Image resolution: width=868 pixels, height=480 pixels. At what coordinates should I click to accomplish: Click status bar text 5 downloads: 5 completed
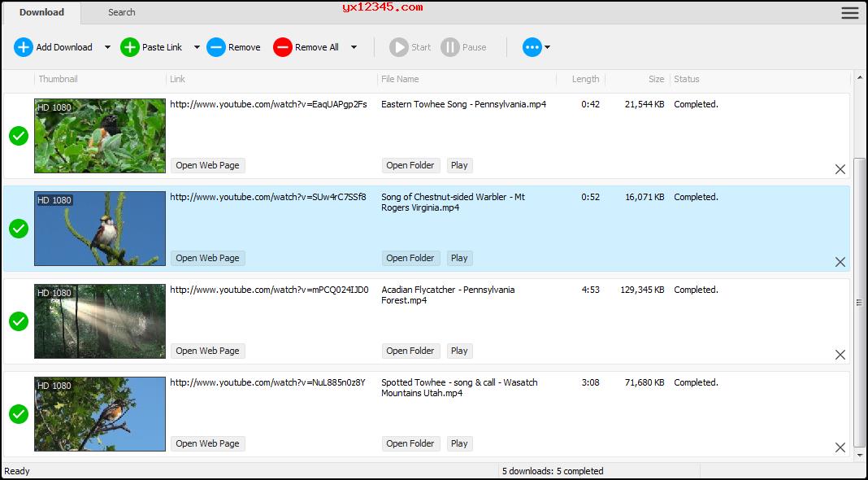[553, 471]
